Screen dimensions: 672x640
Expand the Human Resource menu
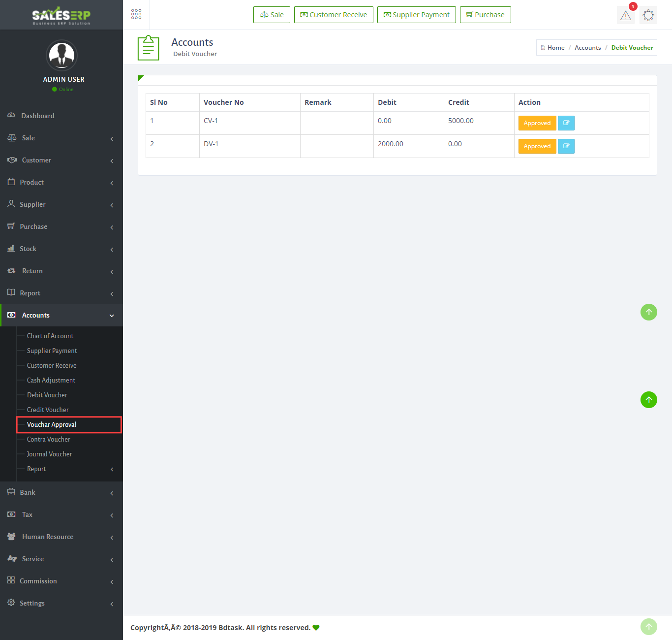click(x=61, y=537)
